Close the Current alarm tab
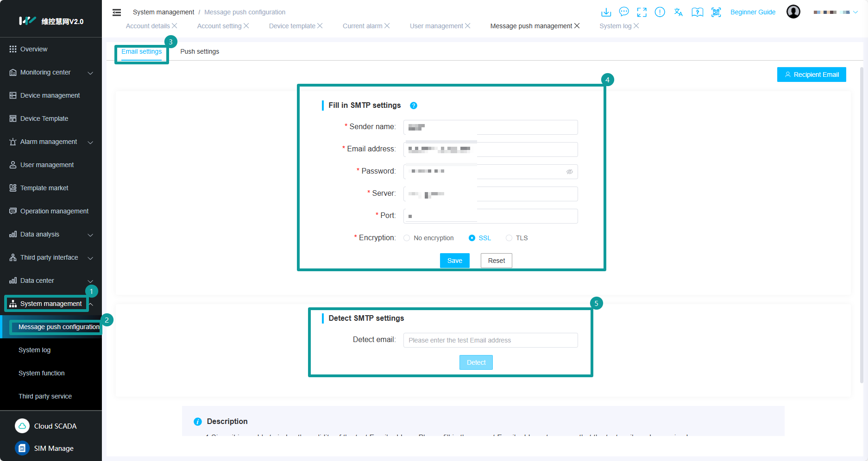The image size is (868, 461). 387,26
